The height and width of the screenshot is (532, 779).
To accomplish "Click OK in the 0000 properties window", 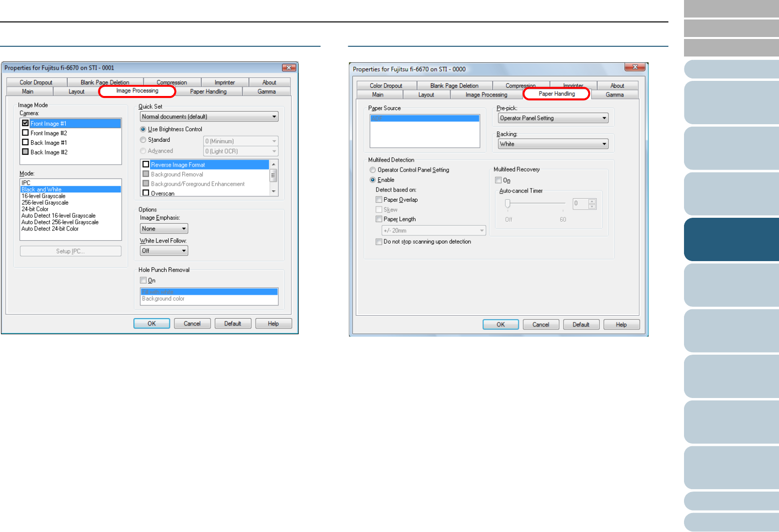I will pyautogui.click(x=500, y=324).
